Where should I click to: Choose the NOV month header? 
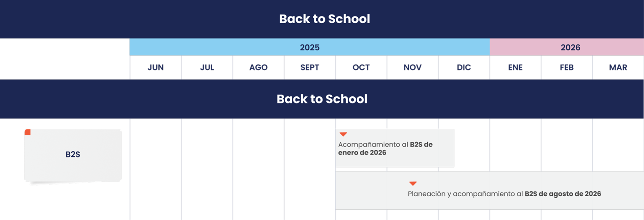point(412,68)
